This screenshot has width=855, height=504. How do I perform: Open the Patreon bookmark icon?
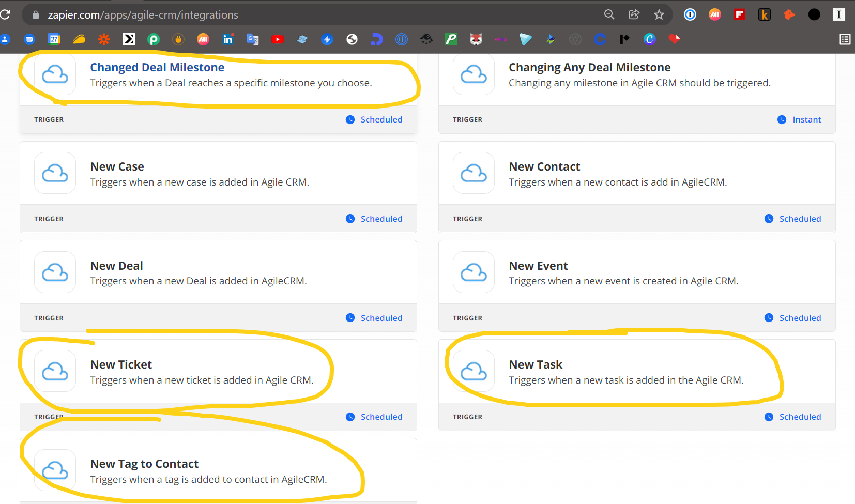pos(624,39)
